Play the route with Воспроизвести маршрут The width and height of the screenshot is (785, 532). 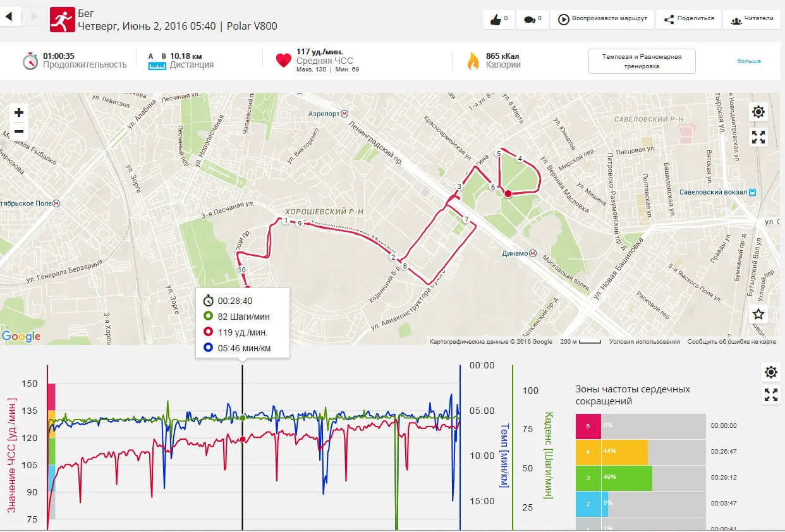coord(602,19)
